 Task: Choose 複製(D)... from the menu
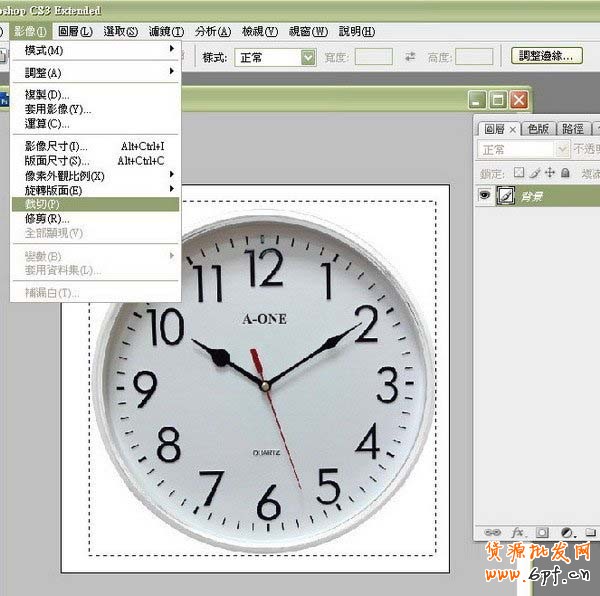pos(95,94)
